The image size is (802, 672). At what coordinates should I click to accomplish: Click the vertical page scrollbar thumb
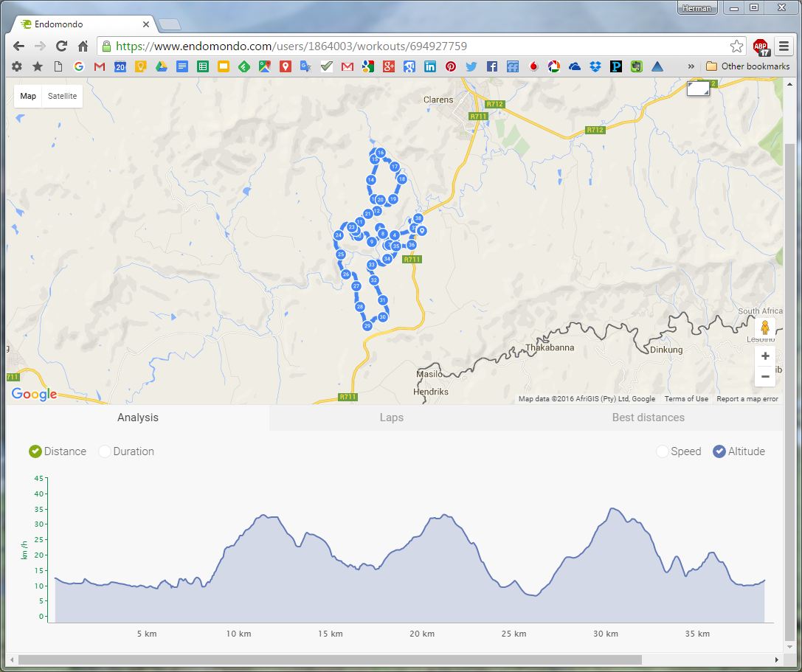pos(789,391)
